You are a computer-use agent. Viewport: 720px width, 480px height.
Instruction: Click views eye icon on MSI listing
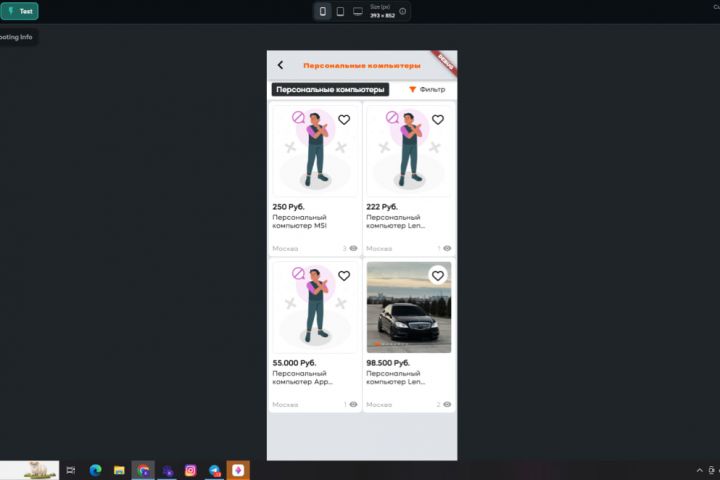coord(353,248)
